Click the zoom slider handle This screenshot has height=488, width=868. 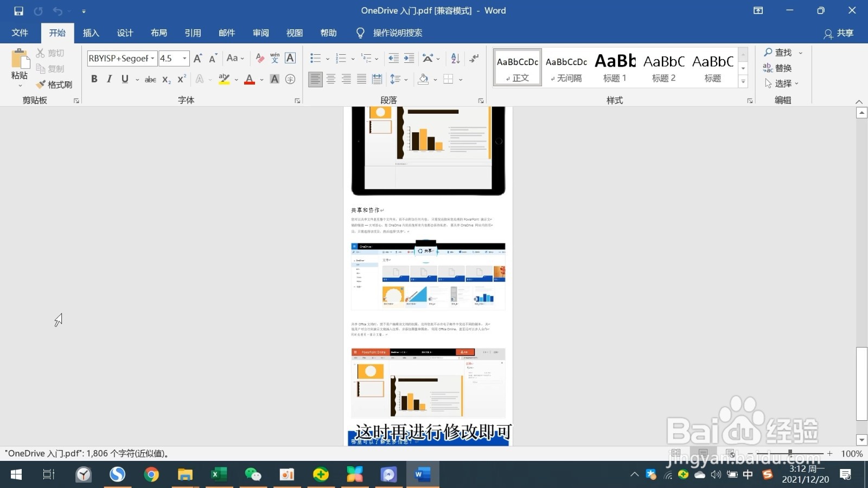(790, 453)
